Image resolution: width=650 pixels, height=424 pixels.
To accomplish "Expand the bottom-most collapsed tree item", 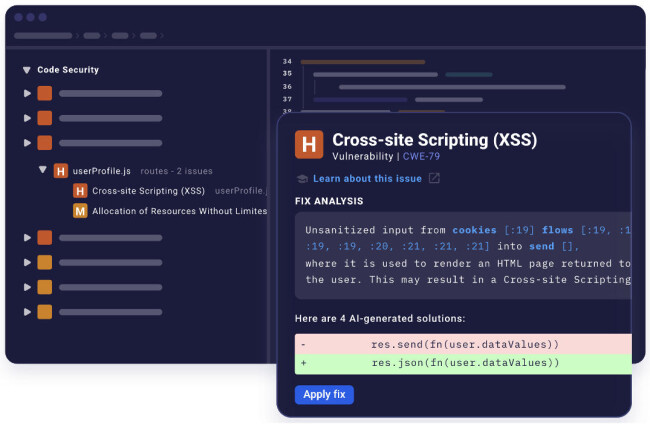I will [28, 311].
